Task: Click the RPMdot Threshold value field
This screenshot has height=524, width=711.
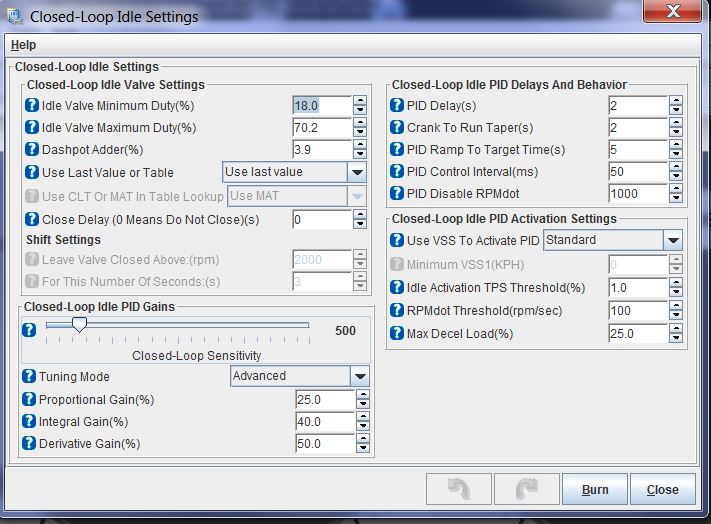Action: (x=638, y=311)
